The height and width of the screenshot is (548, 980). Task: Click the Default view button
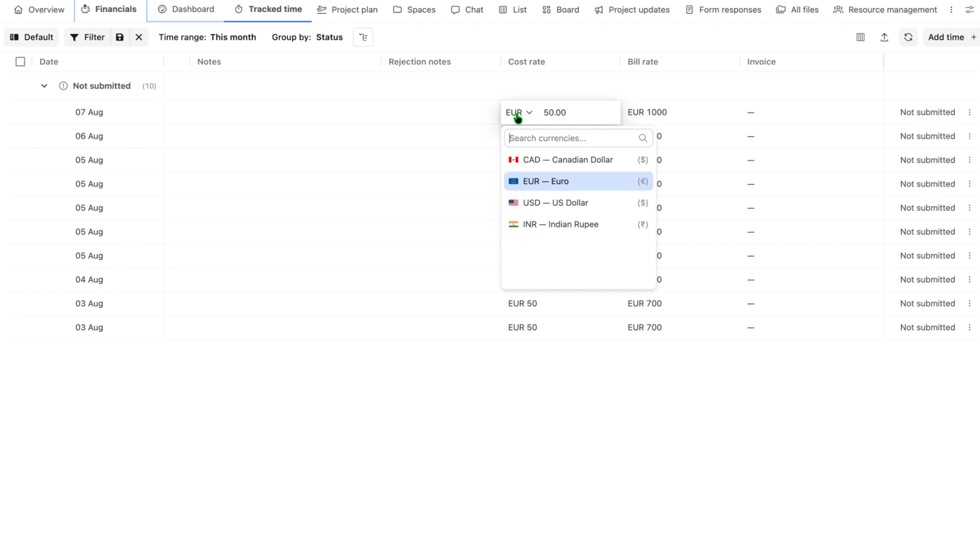pos(32,37)
